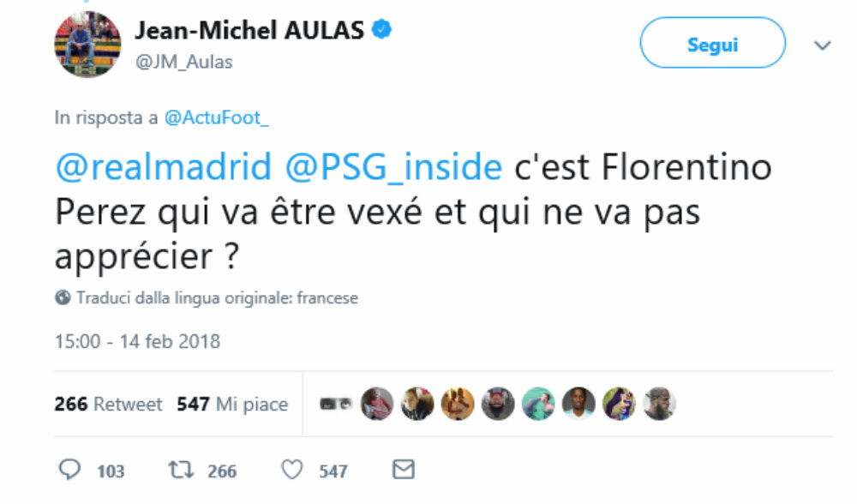Click the envelope direct message icon

click(x=403, y=469)
